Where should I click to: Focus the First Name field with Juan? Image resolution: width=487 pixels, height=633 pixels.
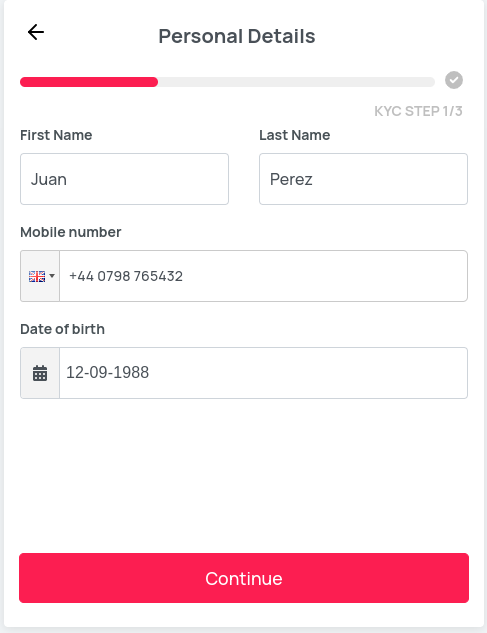click(x=124, y=179)
